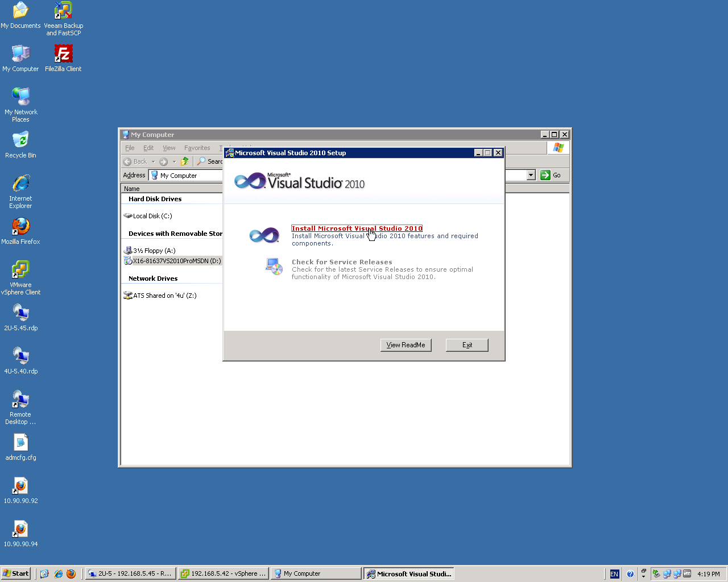Click the Start button
The height and width of the screenshot is (582, 728).
pyautogui.click(x=16, y=573)
